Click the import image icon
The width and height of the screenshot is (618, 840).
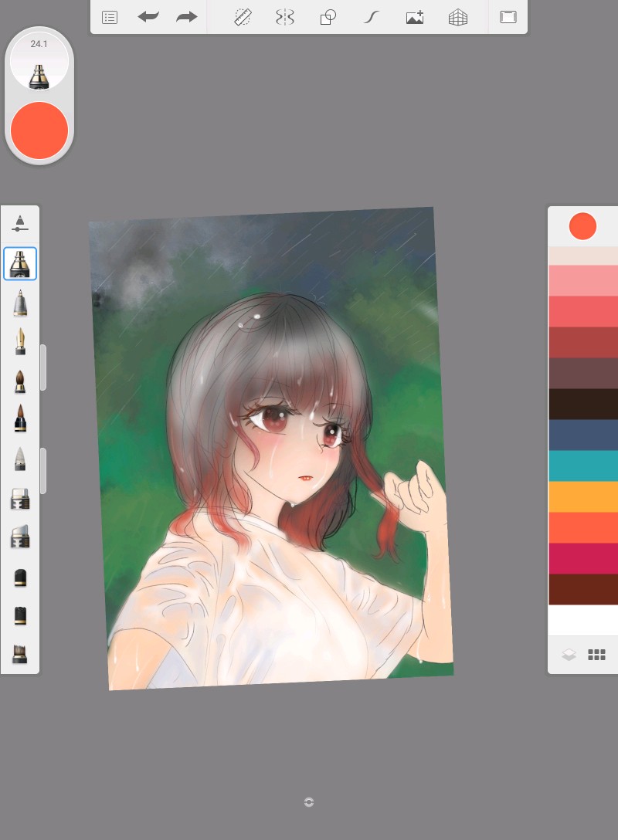(415, 17)
